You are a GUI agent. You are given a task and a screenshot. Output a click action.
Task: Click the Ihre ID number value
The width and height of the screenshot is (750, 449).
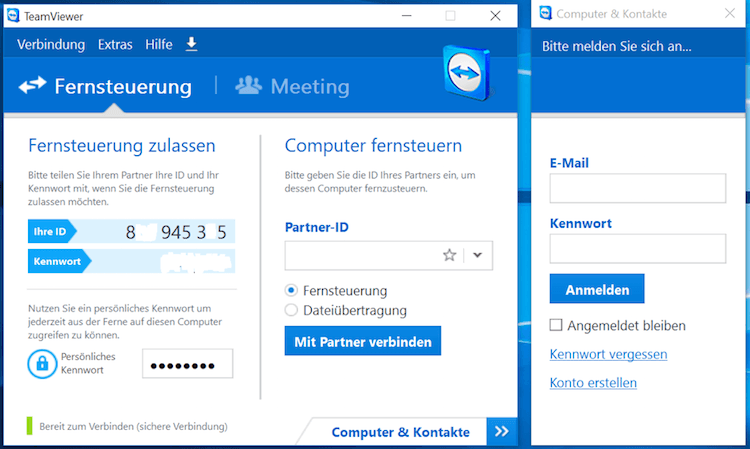tap(176, 232)
